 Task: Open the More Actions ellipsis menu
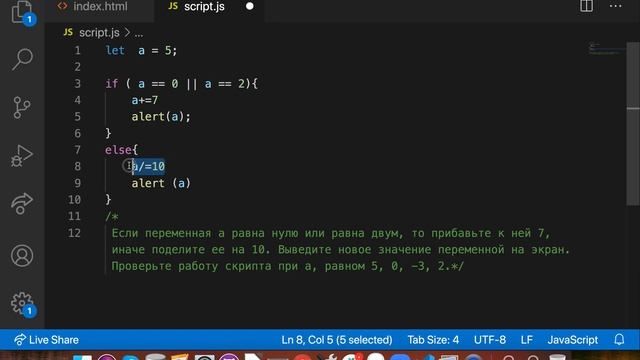pyautogui.click(x=616, y=6)
